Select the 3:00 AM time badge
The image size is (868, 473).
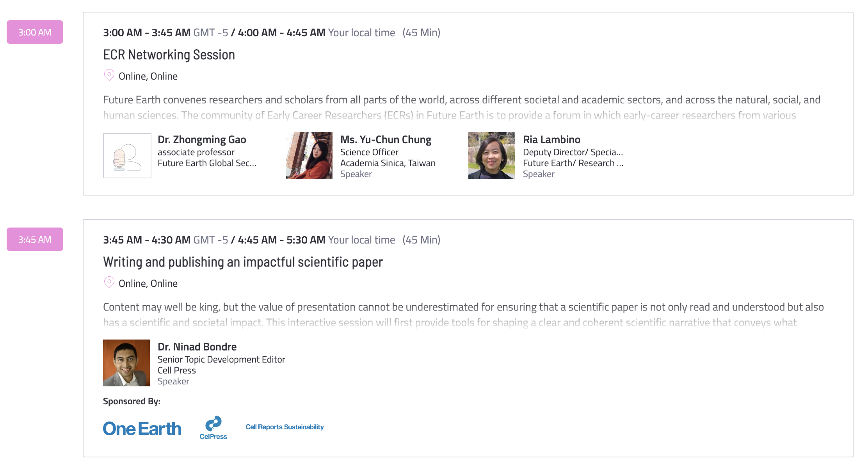tap(35, 32)
